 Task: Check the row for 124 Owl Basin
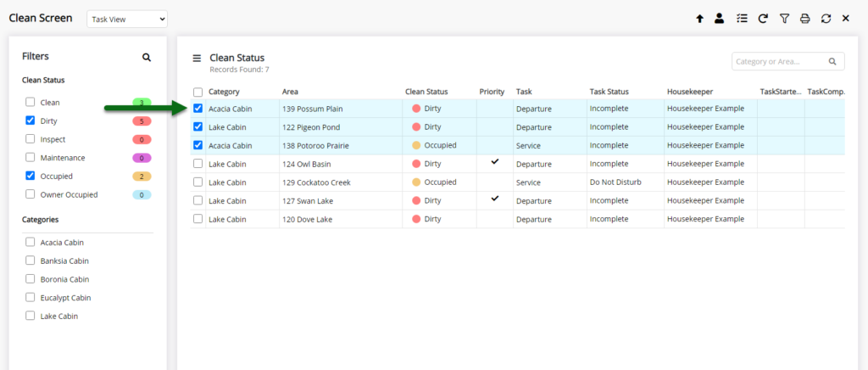click(198, 164)
